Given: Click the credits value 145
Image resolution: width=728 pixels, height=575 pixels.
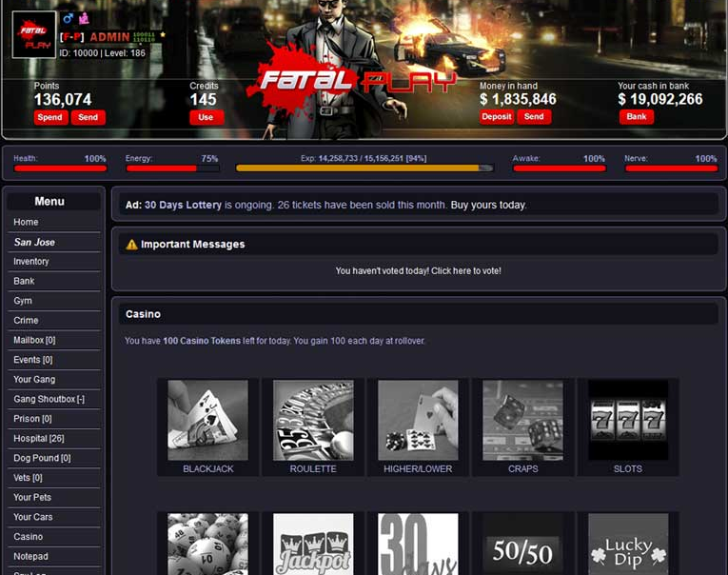Looking at the screenshot, I should pos(203,99).
